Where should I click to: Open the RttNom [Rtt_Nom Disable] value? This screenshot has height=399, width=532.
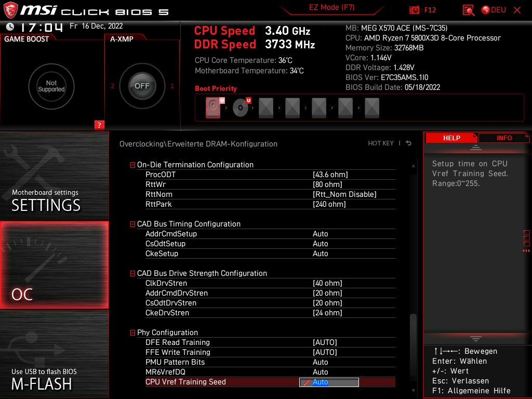click(x=344, y=194)
